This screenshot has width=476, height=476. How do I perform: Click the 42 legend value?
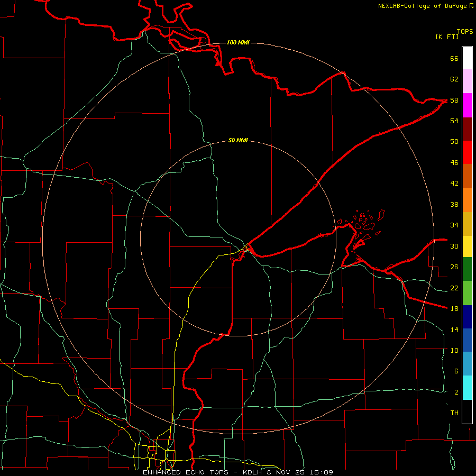(454, 184)
